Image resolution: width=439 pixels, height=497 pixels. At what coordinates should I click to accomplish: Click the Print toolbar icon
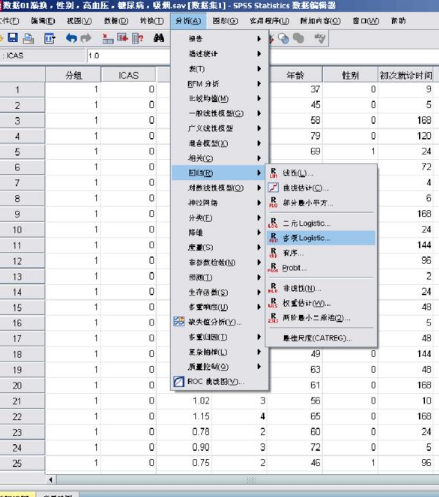(28, 39)
